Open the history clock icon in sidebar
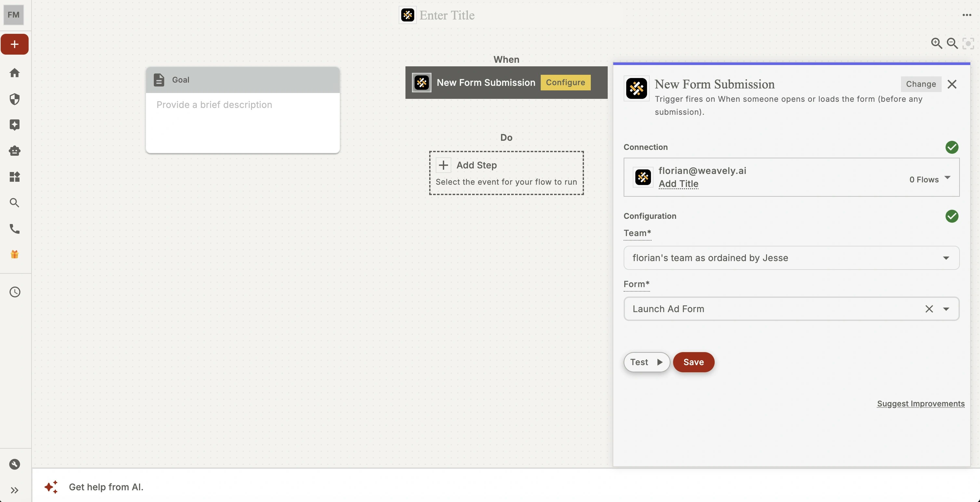 (14, 292)
